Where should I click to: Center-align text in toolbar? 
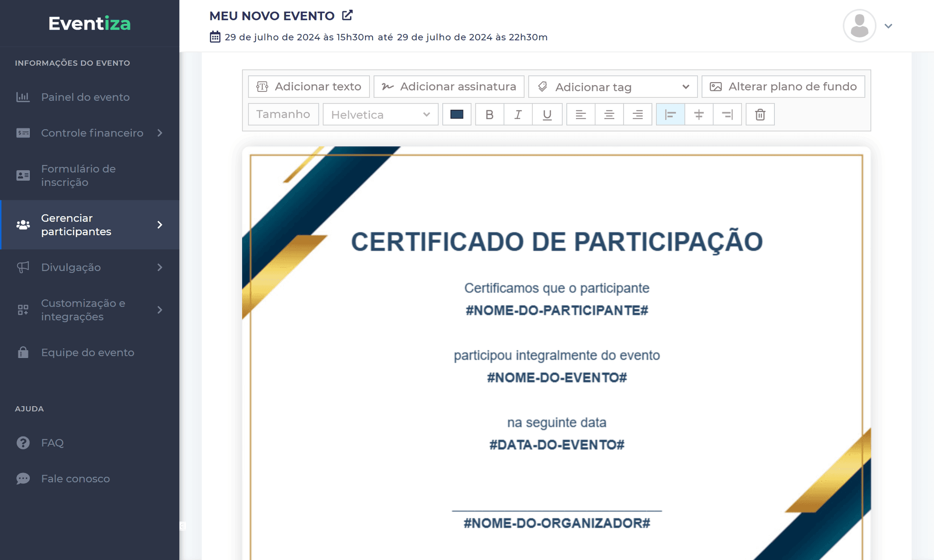[x=609, y=115]
